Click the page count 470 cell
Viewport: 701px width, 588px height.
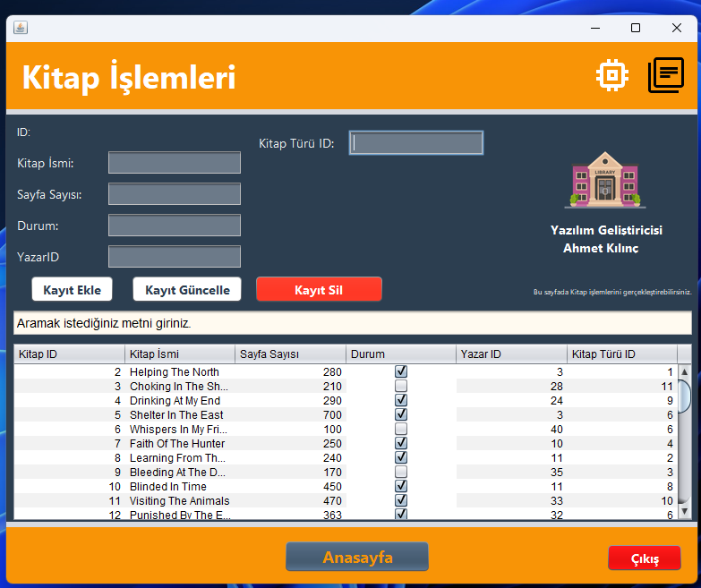click(x=290, y=500)
